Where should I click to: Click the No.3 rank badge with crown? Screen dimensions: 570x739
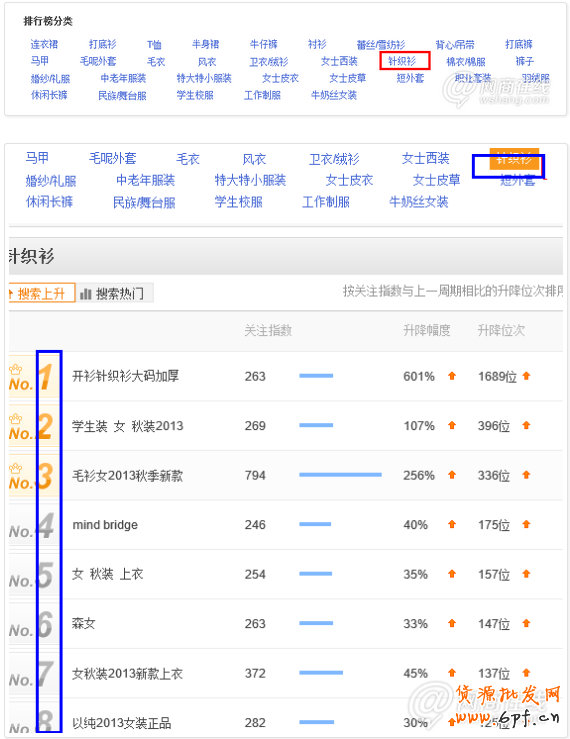[x=34, y=476]
